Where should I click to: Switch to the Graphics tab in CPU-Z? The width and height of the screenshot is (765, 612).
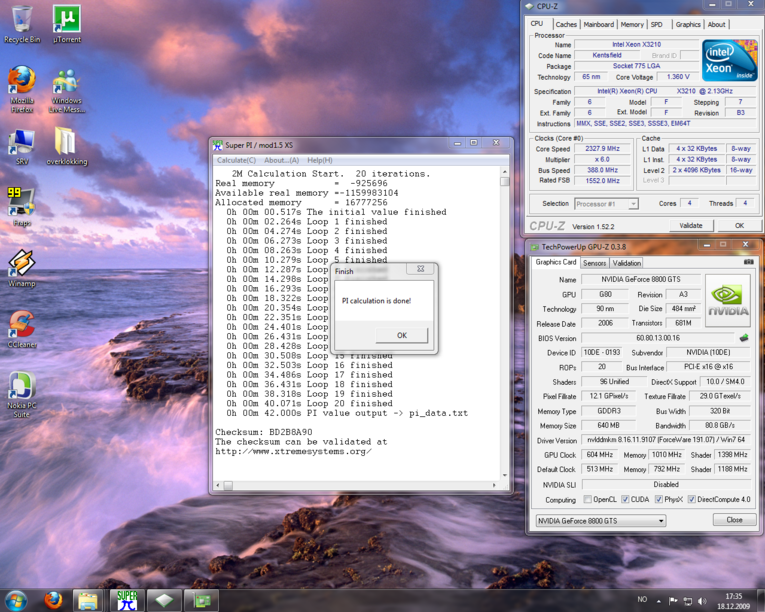pyautogui.click(x=688, y=24)
